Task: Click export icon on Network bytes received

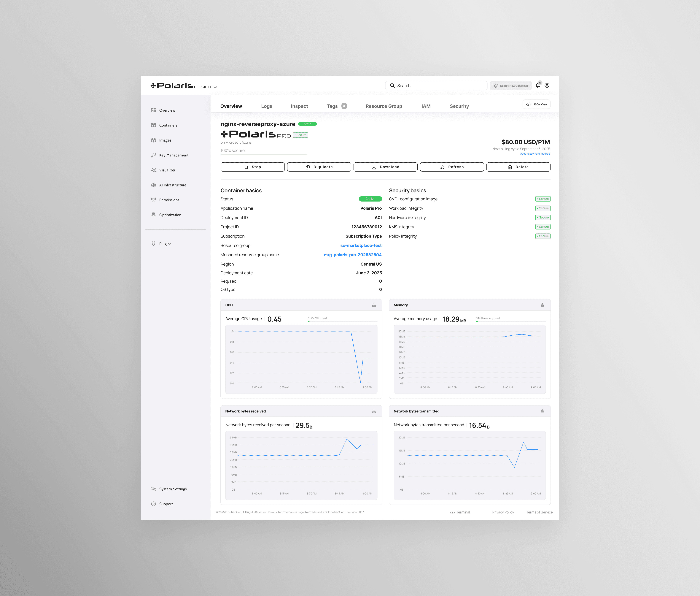Action: [374, 411]
